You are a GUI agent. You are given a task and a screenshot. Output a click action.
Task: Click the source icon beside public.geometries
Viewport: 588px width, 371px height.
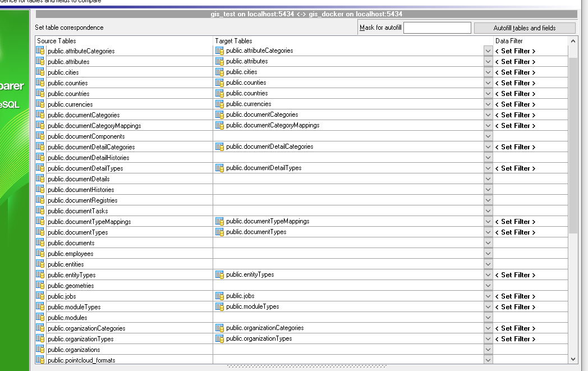click(x=40, y=285)
